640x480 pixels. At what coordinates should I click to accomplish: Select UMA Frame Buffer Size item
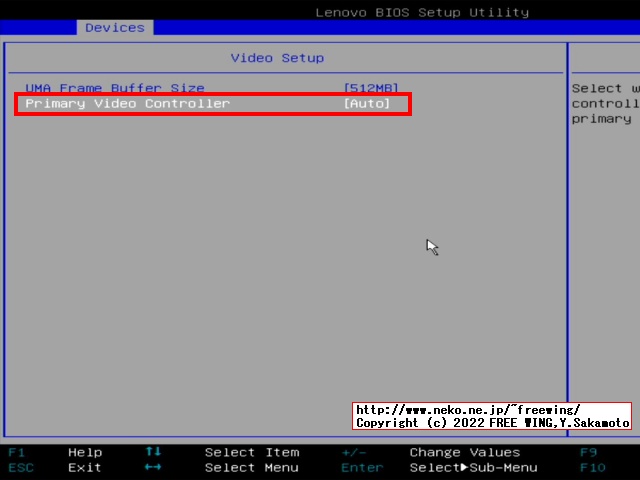114,88
